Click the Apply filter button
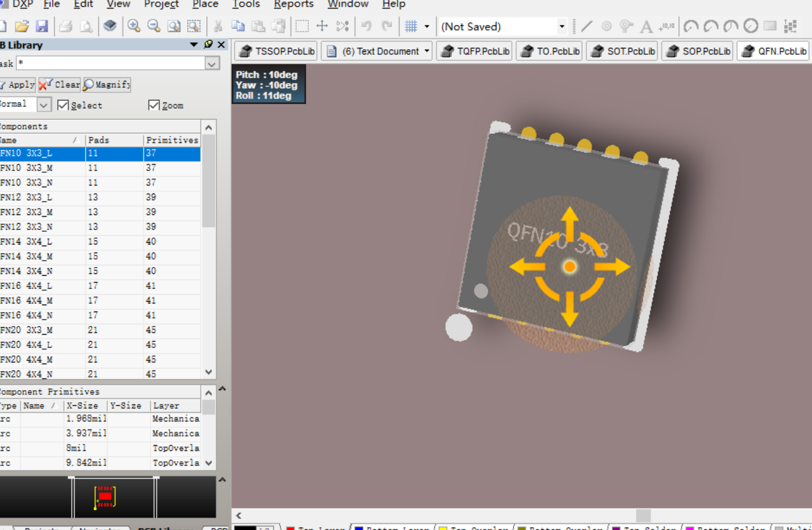 coord(17,84)
